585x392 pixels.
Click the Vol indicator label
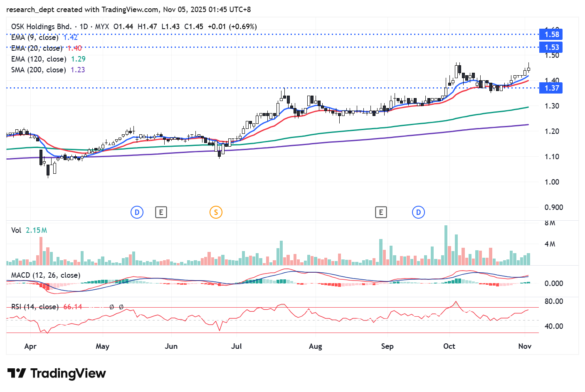(x=16, y=230)
